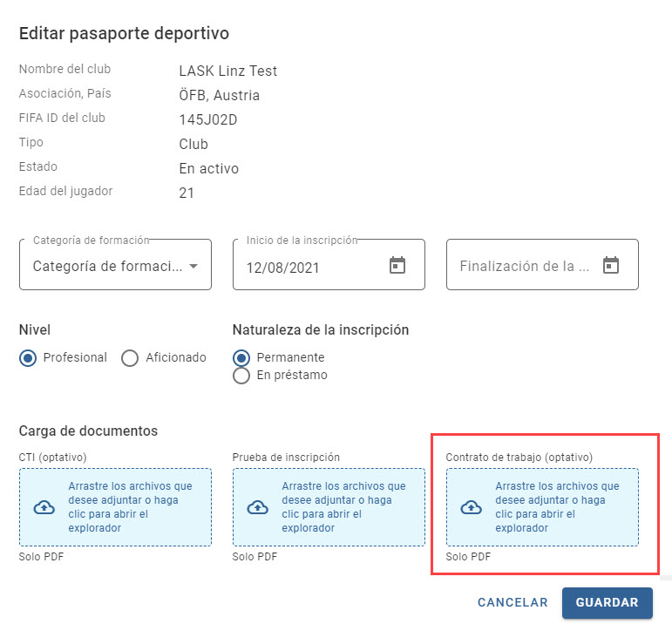Image resolution: width=672 pixels, height=624 pixels.
Task: Click the En préstamo label text
Action: click(292, 375)
